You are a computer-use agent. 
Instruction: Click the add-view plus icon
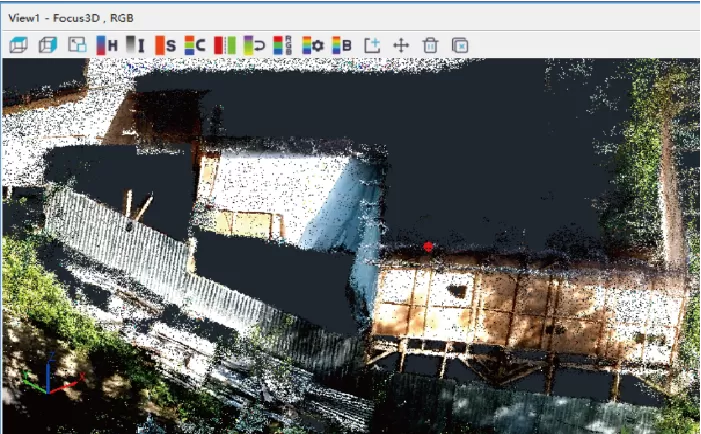(x=372, y=45)
